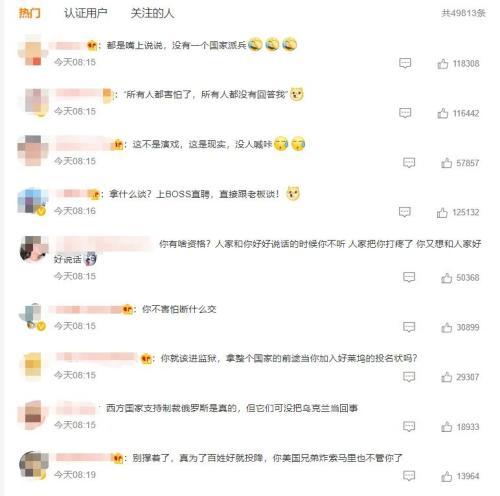Open reply icon on comment with 29307 likes
The width and height of the screenshot is (500, 496).
(x=409, y=377)
